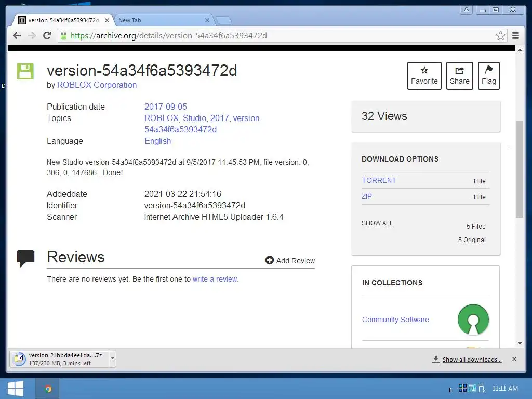
Task: Click the Addeddate value 2021-03-22 21:54:16
Action: 182,194
